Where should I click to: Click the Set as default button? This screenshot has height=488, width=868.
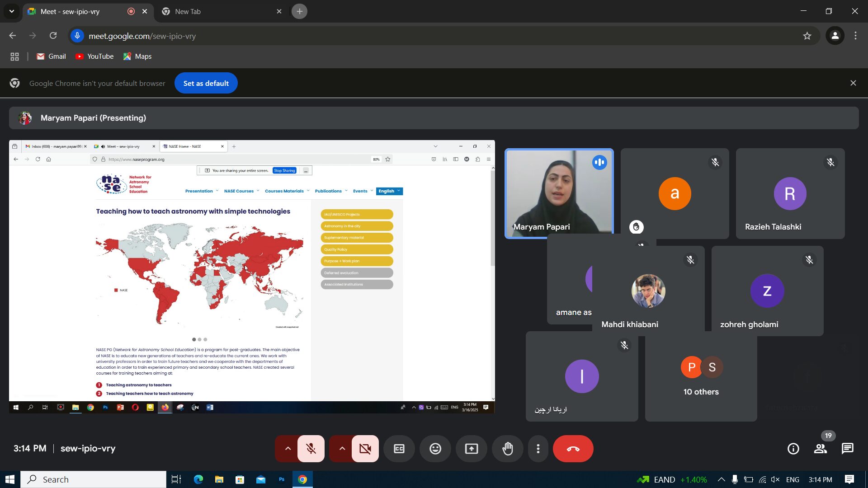click(x=206, y=83)
